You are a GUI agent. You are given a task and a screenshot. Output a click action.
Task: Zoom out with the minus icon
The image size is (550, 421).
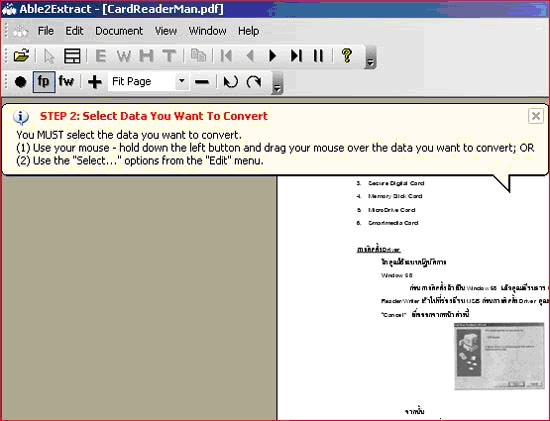tap(202, 82)
